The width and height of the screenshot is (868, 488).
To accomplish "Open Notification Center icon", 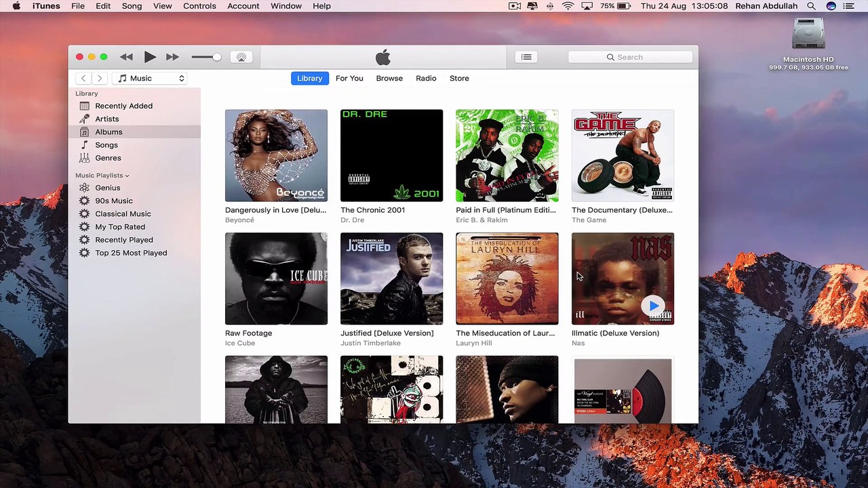I will coord(849,6).
